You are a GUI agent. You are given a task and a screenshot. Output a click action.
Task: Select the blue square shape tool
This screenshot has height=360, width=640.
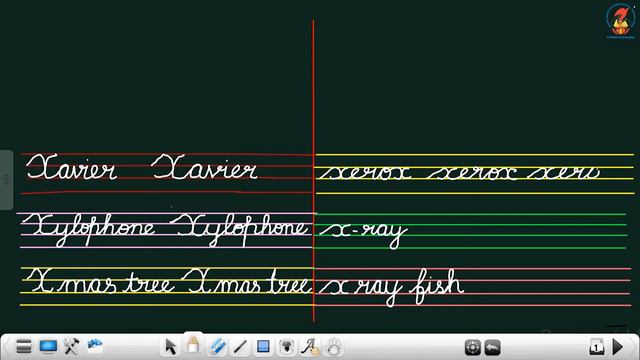coord(263,347)
